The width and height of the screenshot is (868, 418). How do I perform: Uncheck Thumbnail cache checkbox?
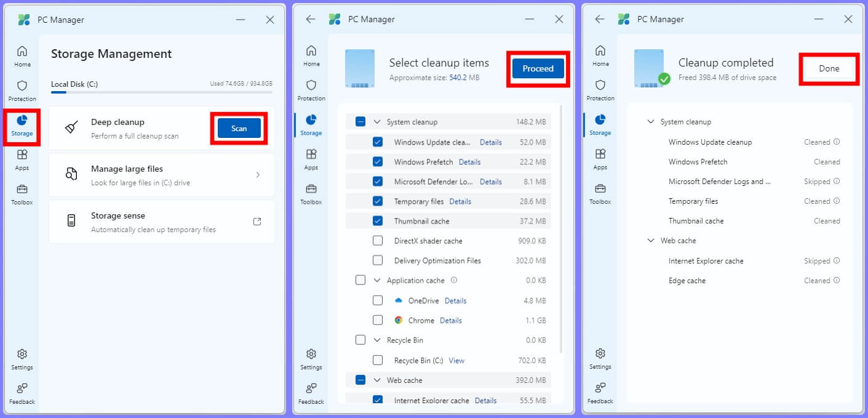coord(378,221)
